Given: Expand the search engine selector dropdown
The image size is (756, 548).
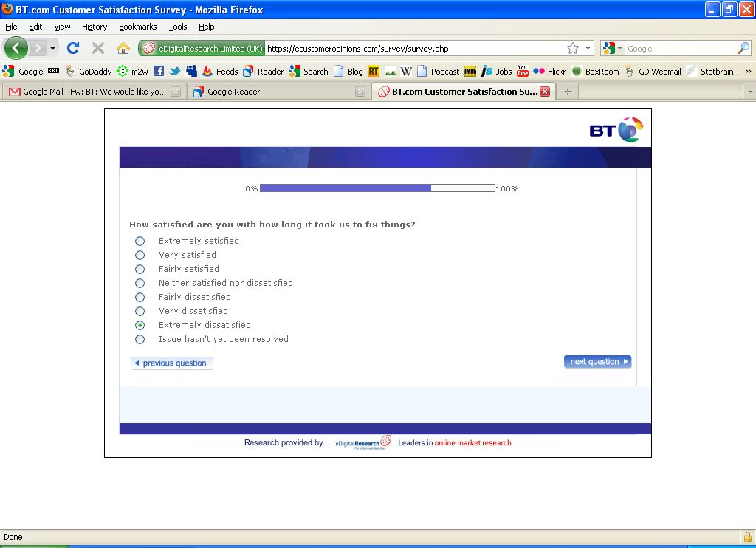Looking at the screenshot, I should click(x=612, y=49).
